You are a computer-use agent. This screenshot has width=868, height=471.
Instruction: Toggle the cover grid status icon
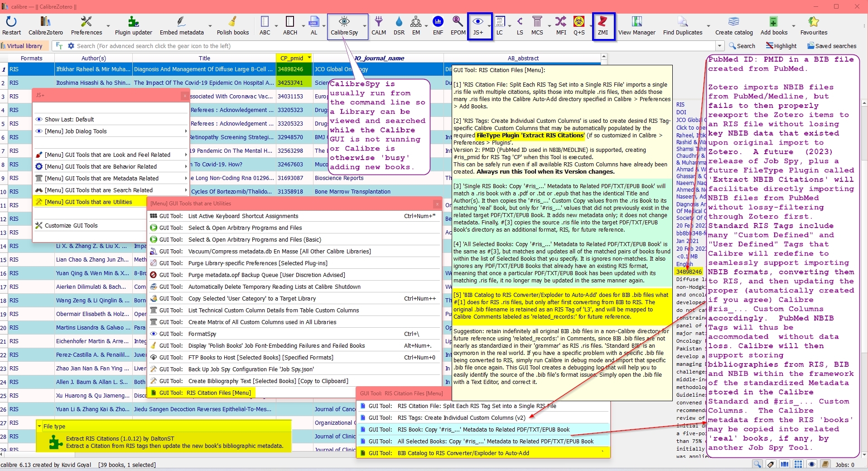point(798,464)
